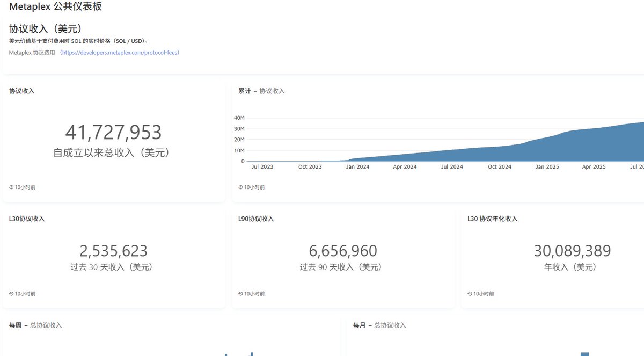Screen dimensions: 644x356
Task: Click the L90协议收入 card title
Action: [256, 219]
